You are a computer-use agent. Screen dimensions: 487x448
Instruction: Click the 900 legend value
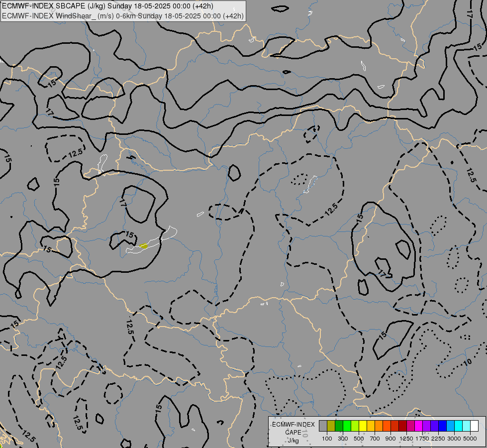point(390,439)
